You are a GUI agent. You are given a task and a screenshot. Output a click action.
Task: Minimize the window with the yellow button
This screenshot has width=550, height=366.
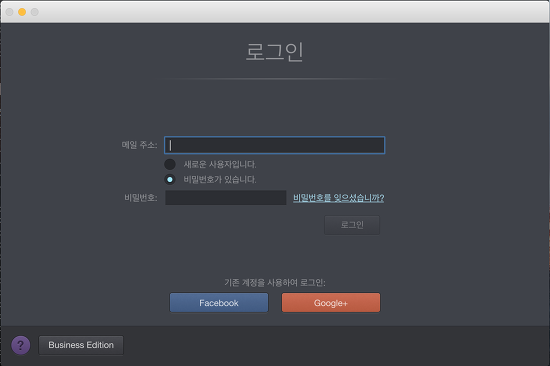[x=22, y=12]
